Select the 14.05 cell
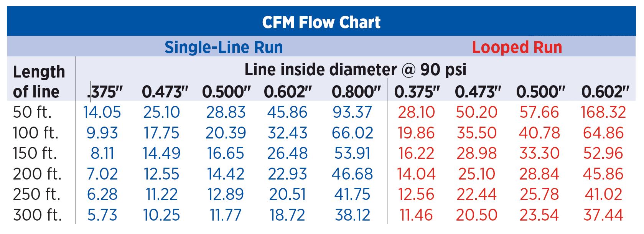Viewport: 644px width, 234px height. [x=102, y=112]
